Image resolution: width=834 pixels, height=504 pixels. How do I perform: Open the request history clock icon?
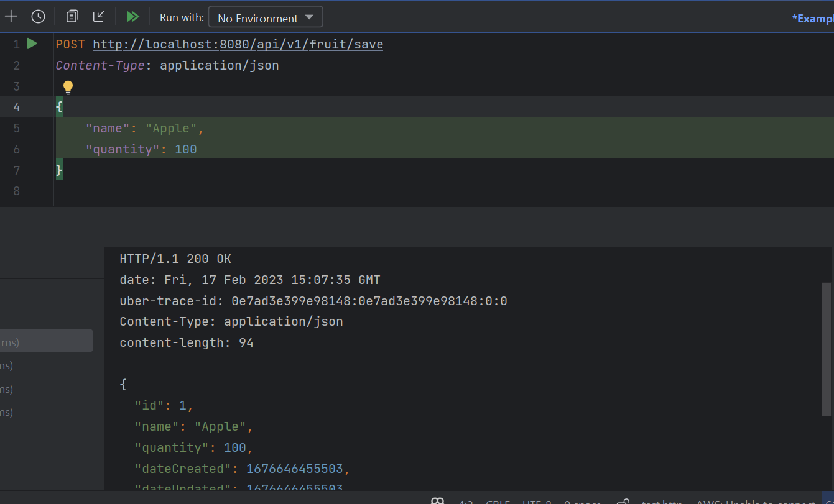[x=39, y=17]
